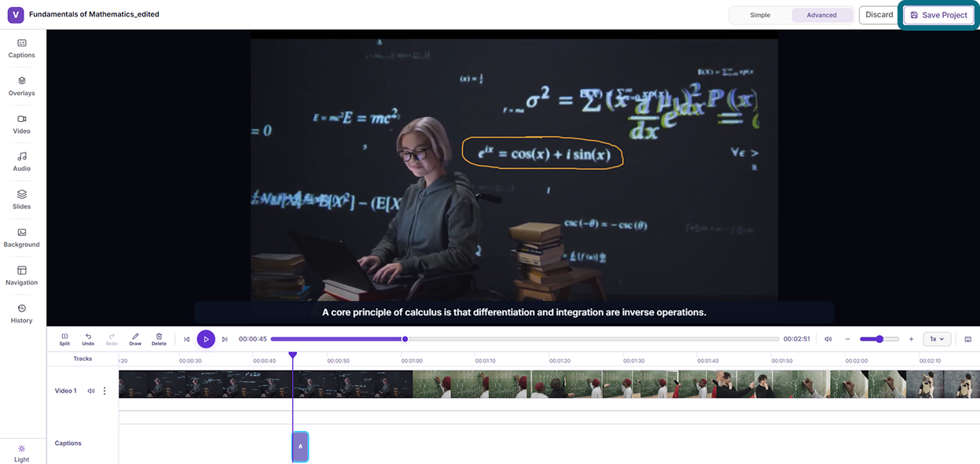The height and width of the screenshot is (464, 980).
Task: Open the Audio panel
Action: coord(21,161)
